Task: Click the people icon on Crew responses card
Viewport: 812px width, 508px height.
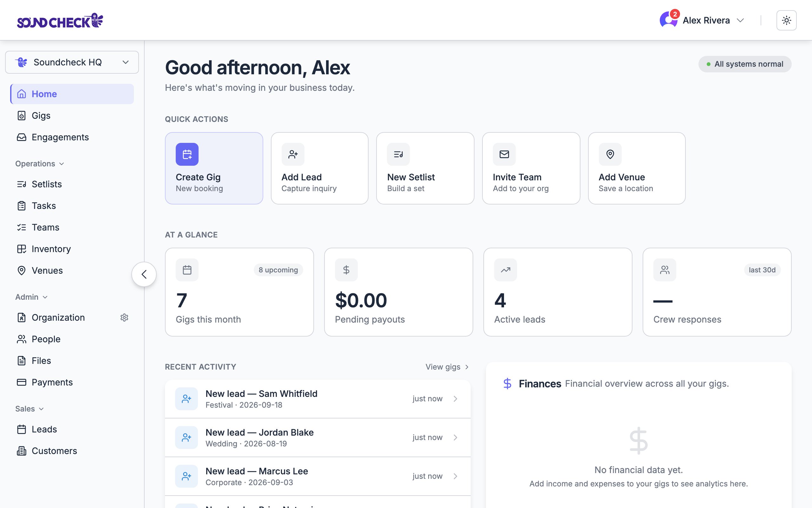Action: (x=665, y=270)
